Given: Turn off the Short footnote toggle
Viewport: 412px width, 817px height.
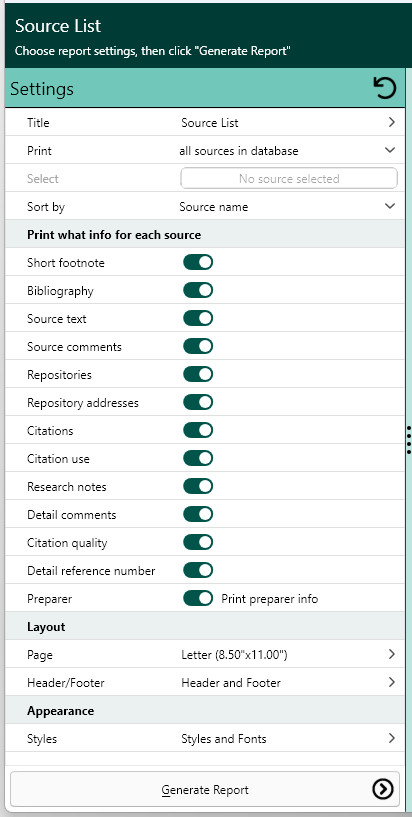Looking at the screenshot, I should tap(198, 262).
